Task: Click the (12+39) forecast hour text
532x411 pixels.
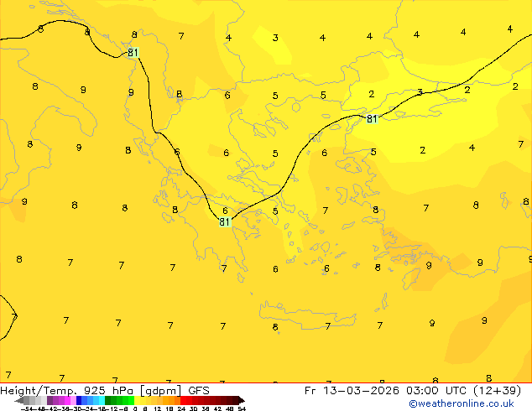Action: [x=497, y=391]
